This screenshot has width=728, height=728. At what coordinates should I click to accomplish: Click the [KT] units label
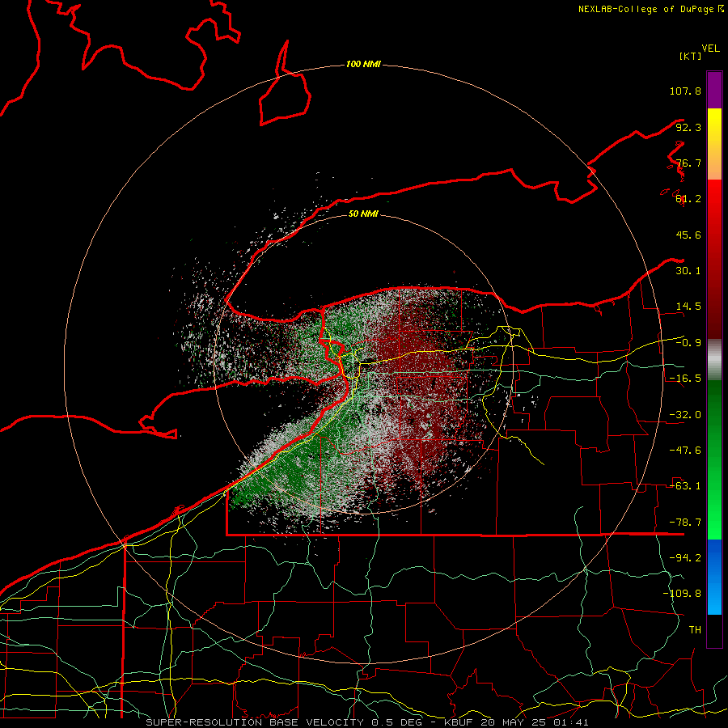click(691, 56)
